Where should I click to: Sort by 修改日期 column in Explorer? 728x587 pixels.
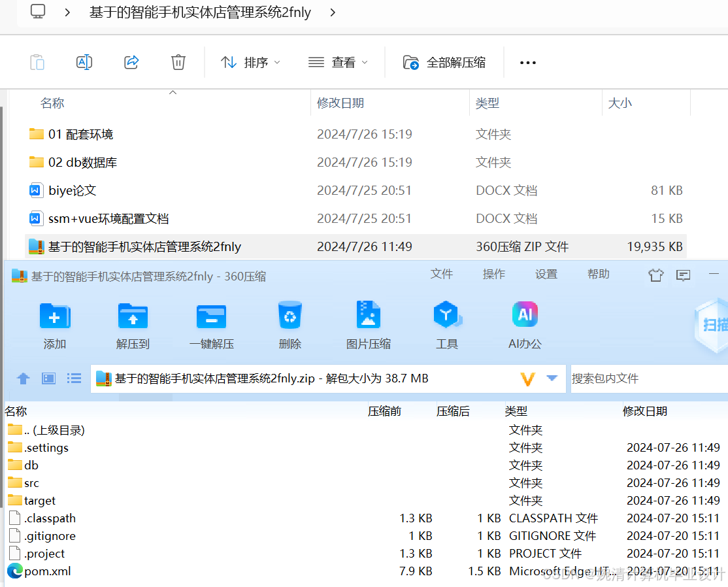tap(340, 103)
